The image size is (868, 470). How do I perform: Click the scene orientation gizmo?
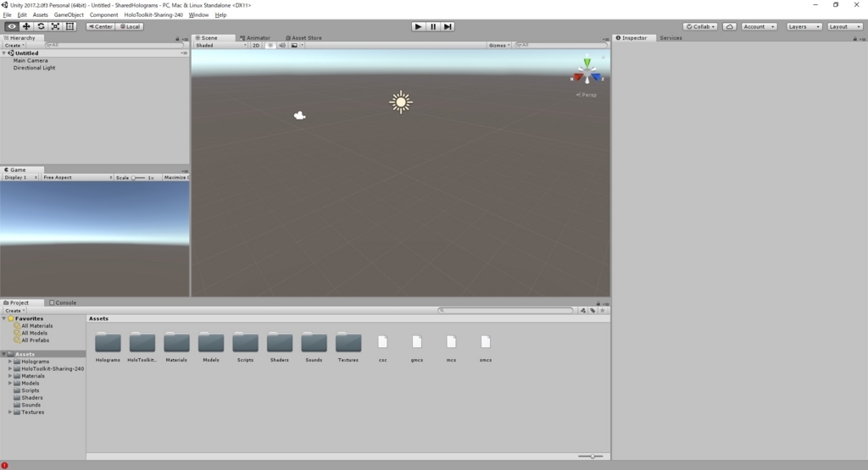587,72
